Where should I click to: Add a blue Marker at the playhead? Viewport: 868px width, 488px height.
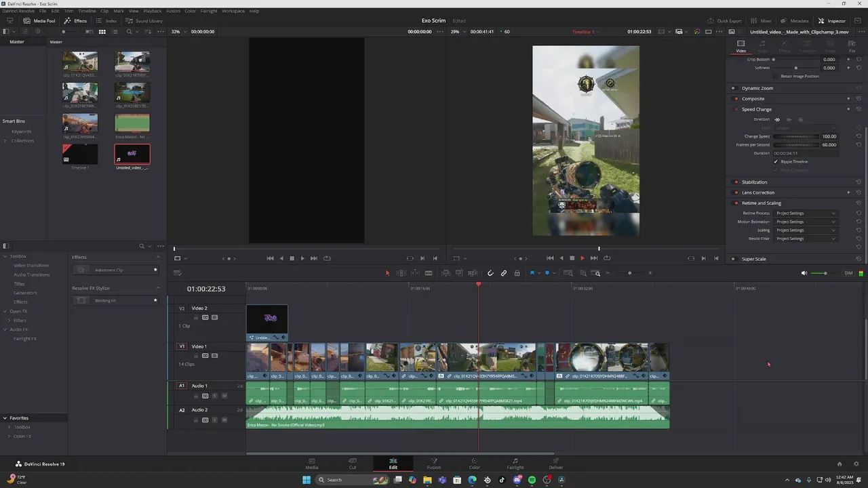click(x=547, y=273)
